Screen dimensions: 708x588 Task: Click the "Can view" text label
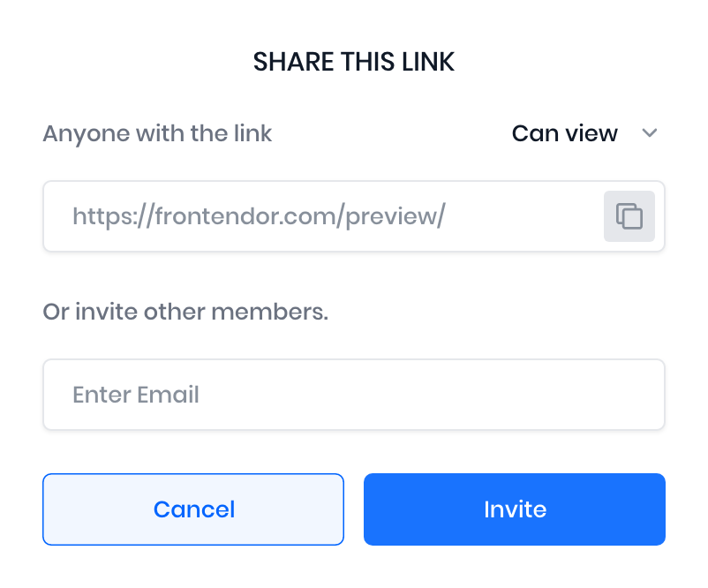pyautogui.click(x=565, y=133)
